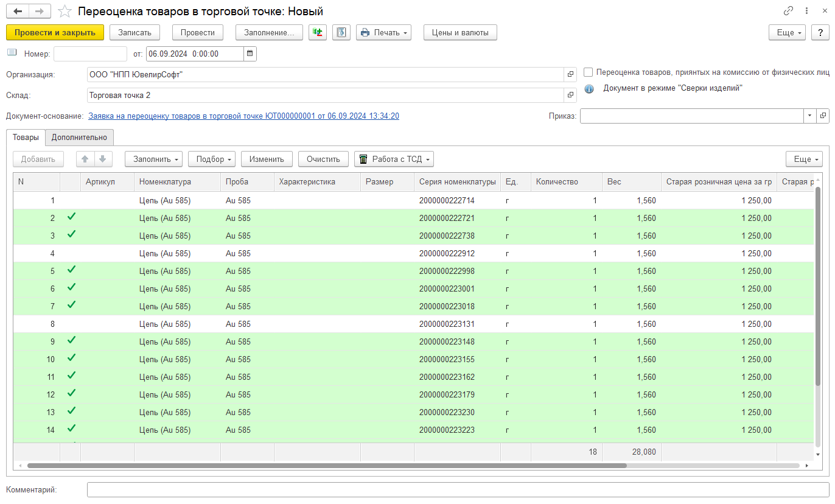Click the date field 06.09.2024
835x504 pixels.
tap(195, 54)
